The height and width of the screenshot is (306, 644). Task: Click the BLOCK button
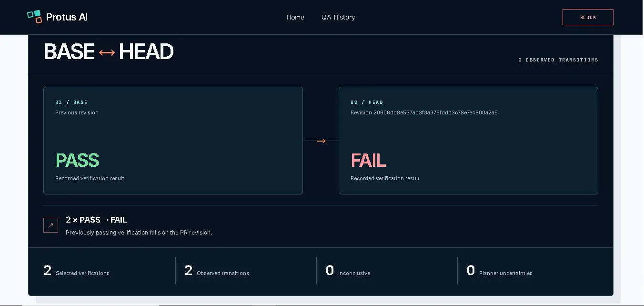pos(588,17)
